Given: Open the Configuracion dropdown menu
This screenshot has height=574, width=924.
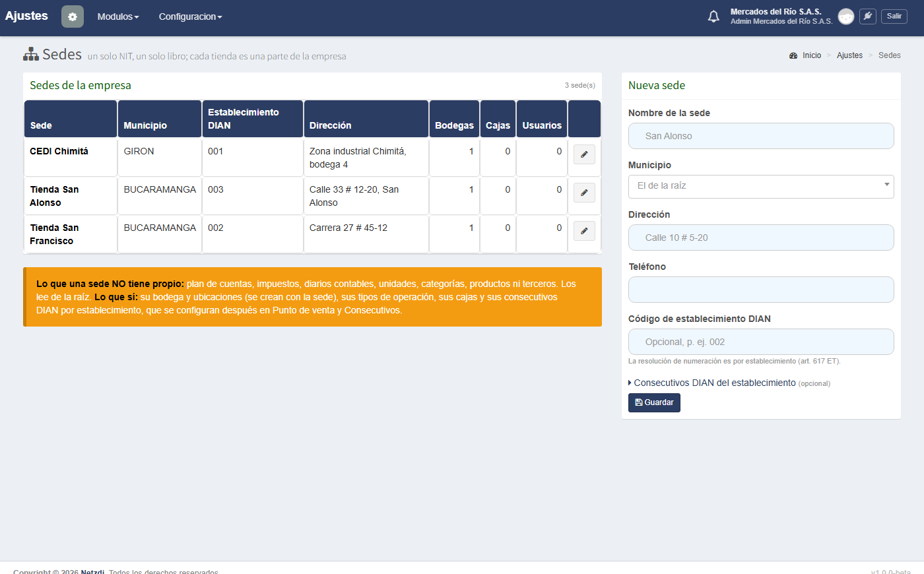Looking at the screenshot, I should (190, 16).
